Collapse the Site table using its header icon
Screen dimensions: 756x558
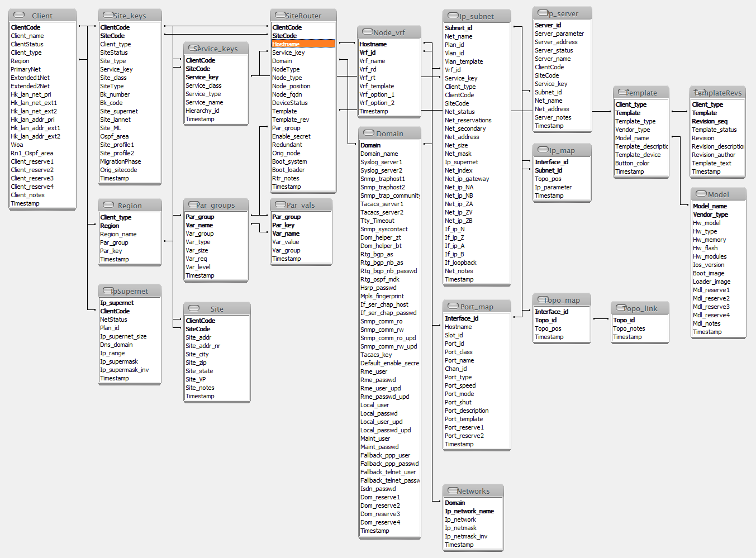coord(194,308)
